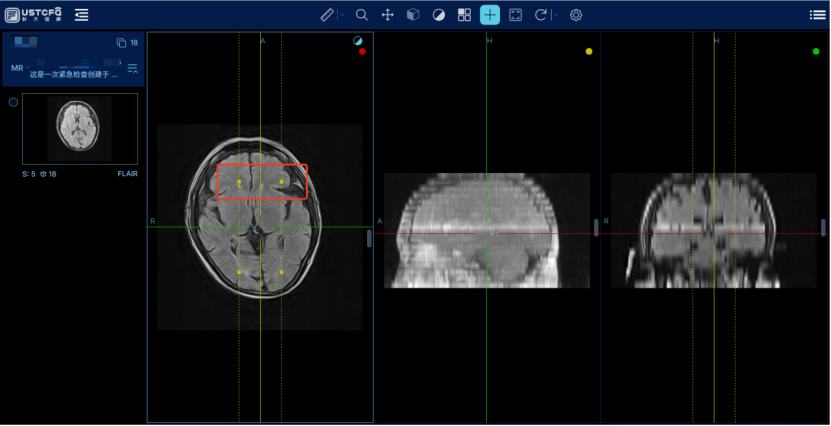Click the rotate reset icon
This screenshot has height=426, width=831.
[x=541, y=15]
